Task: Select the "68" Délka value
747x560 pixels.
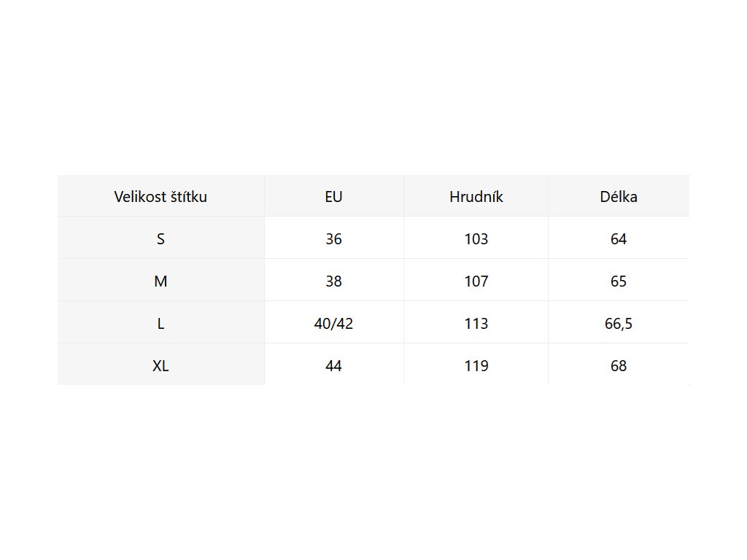Action: (x=619, y=366)
